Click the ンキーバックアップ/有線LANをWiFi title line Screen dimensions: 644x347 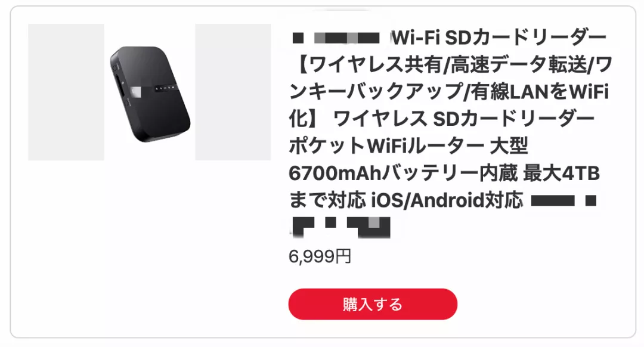tap(449, 92)
